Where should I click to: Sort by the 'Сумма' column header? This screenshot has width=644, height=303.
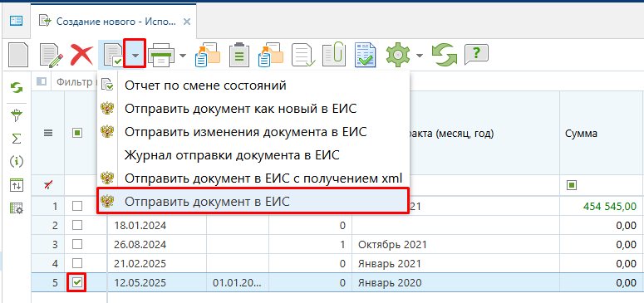(602, 133)
